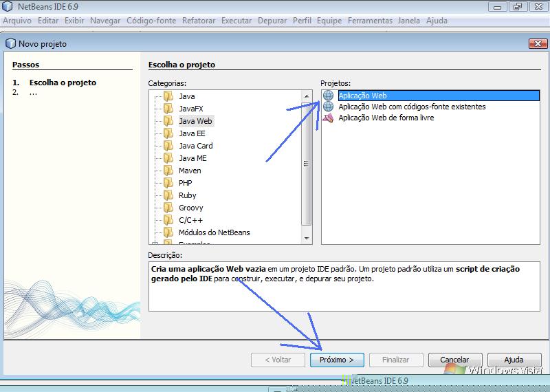The height and width of the screenshot is (392, 550).
Task: Click the Próximo > button
Action: (337, 360)
